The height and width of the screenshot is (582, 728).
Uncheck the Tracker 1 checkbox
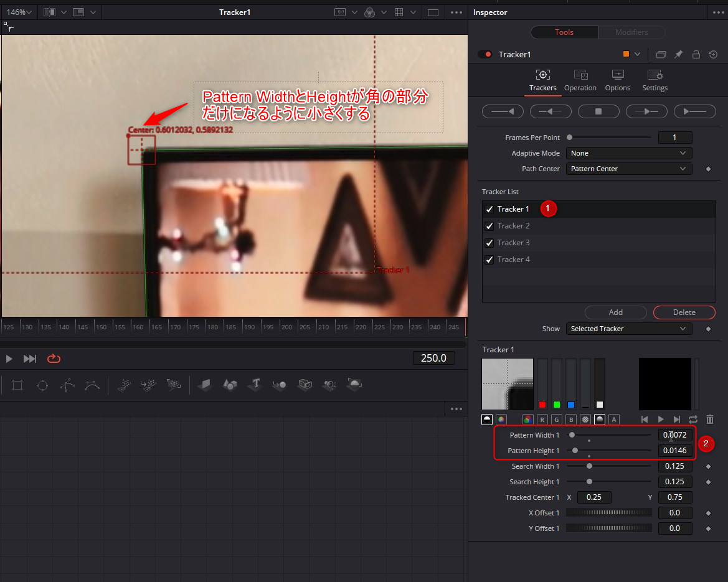(x=489, y=209)
